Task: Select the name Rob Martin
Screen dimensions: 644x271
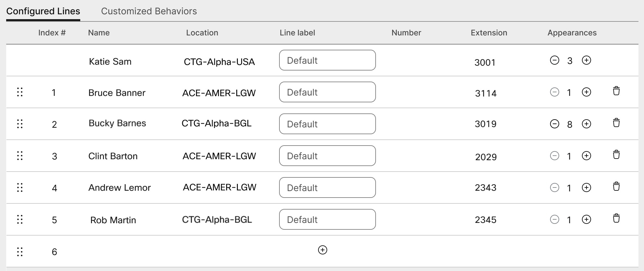Action: click(x=113, y=220)
